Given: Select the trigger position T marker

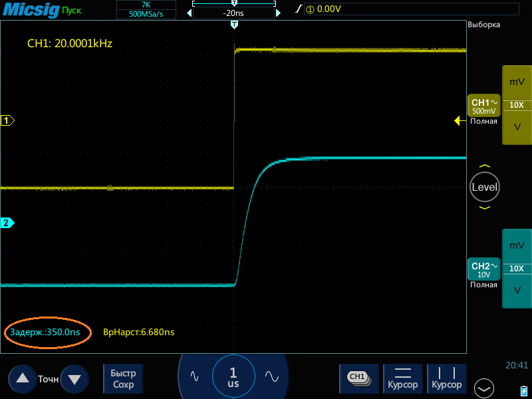Looking at the screenshot, I should point(234,25).
